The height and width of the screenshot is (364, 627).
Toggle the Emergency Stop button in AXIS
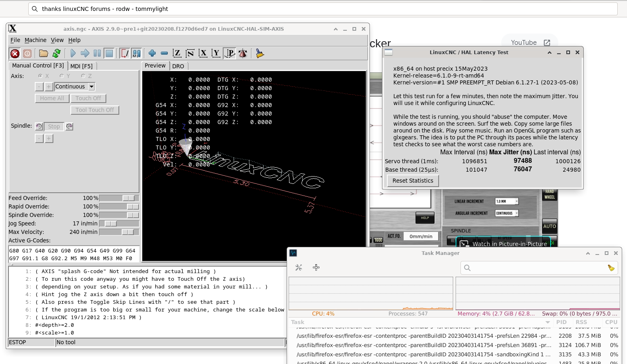(x=15, y=53)
